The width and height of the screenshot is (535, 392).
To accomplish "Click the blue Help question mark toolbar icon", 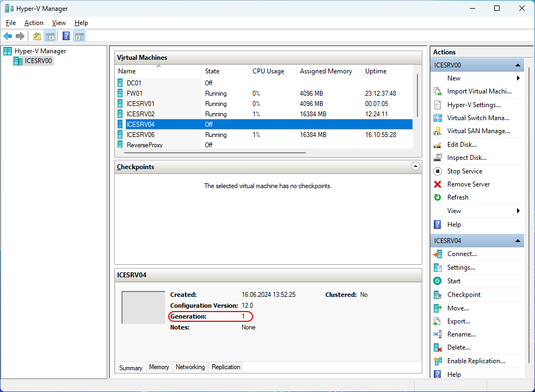I will pos(66,36).
